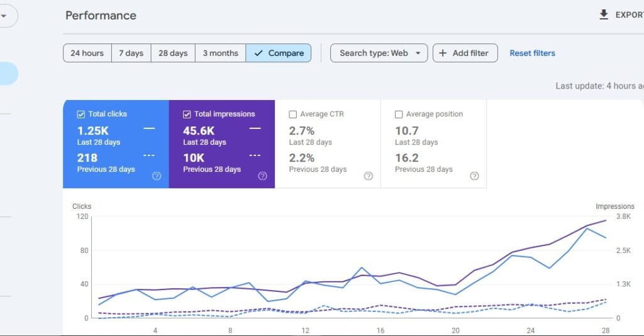The width and height of the screenshot is (644, 336).
Task: Open help icon on Total impressions card
Action: pos(262,176)
